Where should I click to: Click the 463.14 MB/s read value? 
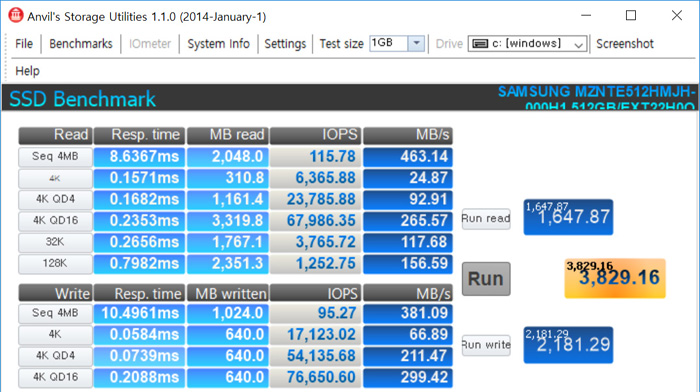click(408, 157)
